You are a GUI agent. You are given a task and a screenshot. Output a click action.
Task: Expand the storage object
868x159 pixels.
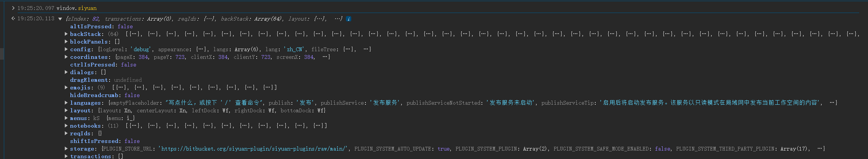(x=66, y=149)
